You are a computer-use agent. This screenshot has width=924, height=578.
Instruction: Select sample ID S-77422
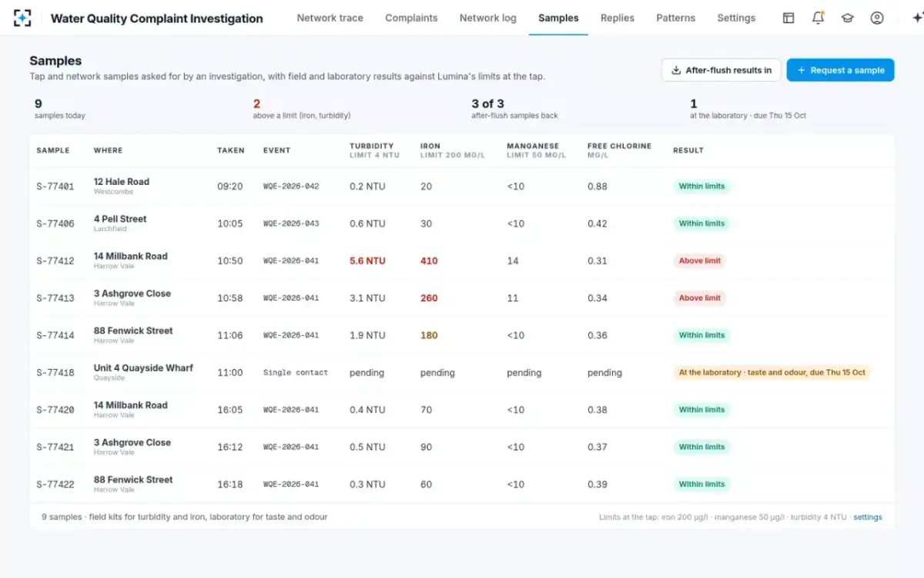(55, 484)
